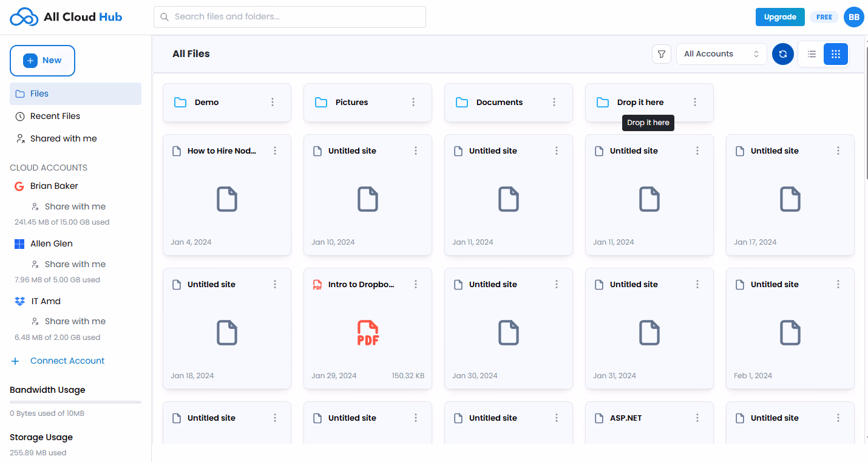The width and height of the screenshot is (868, 462).
Task: Open the Demo folder options menu
Action: pos(273,102)
